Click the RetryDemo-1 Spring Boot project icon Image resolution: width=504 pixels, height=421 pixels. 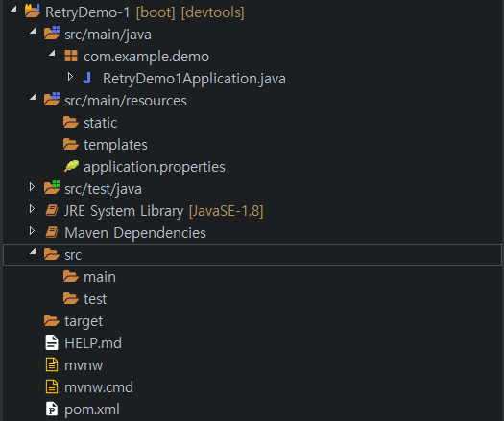[33, 12]
